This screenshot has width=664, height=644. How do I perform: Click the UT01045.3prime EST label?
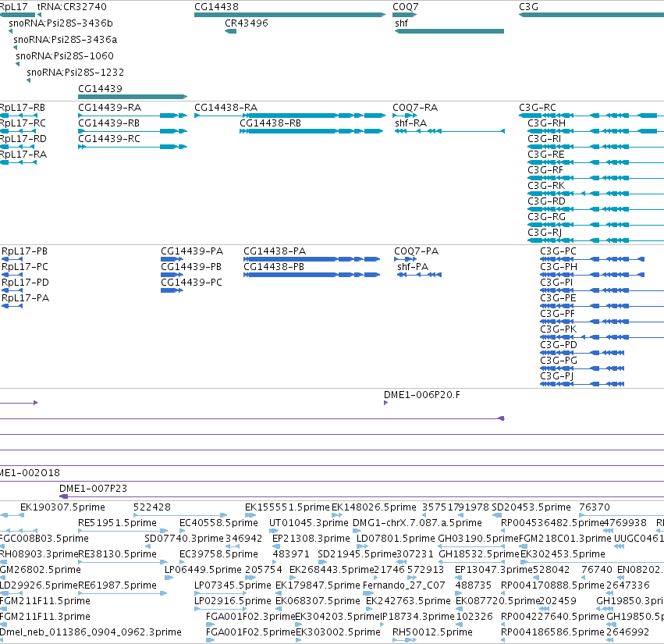coord(309,523)
